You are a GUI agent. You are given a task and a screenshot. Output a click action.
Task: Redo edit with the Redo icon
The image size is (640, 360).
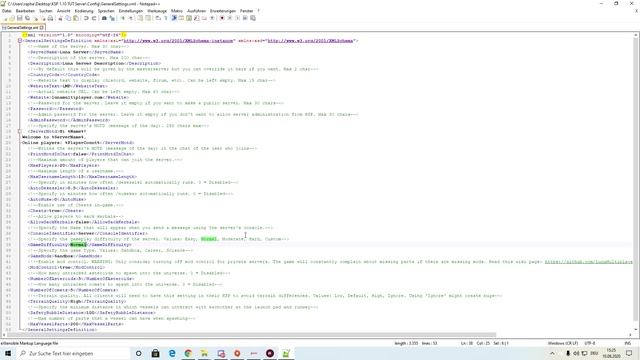(94, 18)
